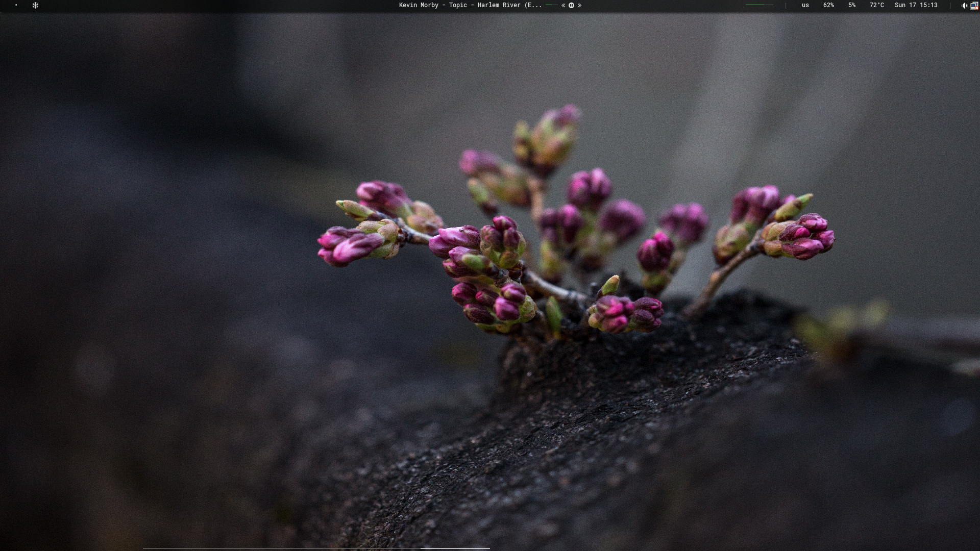Adjust the green level bar in tray
Screen dimensions: 980x551
(759, 5)
